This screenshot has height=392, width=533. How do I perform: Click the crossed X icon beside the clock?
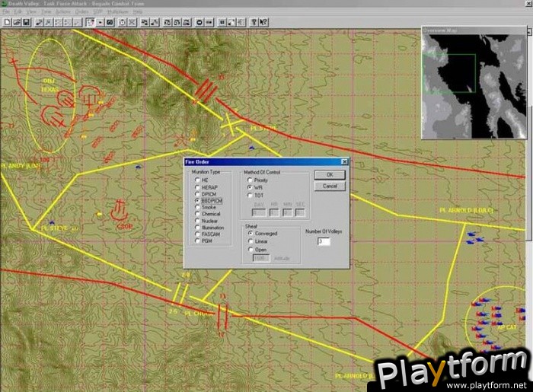(132, 22)
